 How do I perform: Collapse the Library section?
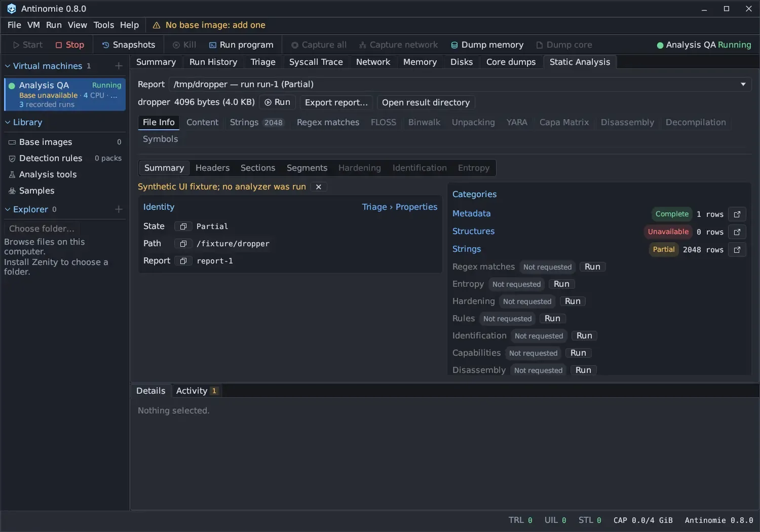8,122
